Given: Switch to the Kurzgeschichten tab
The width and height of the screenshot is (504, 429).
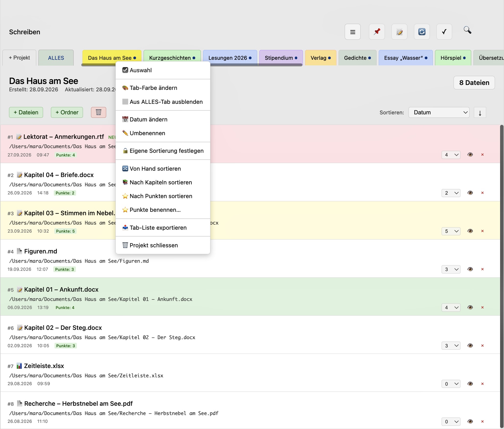Looking at the screenshot, I should 172,58.
